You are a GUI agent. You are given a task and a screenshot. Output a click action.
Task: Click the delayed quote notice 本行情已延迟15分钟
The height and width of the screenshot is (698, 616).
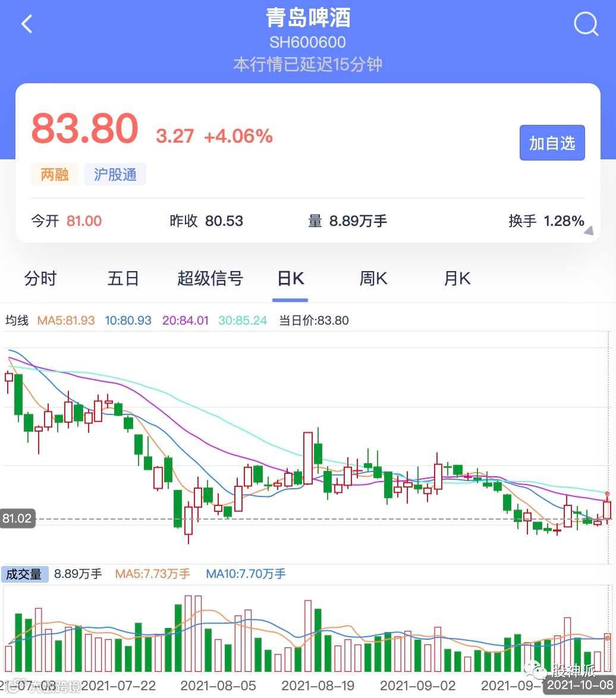(308, 65)
